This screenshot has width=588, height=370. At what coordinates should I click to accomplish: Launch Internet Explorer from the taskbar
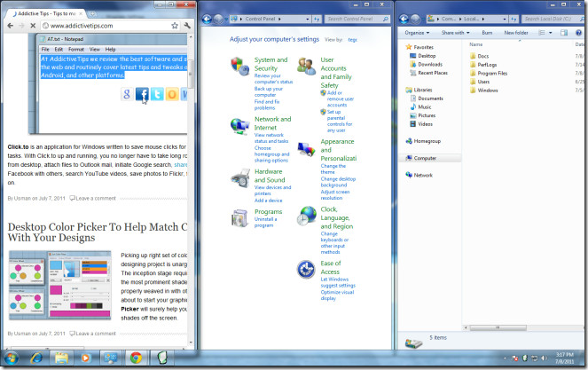(x=36, y=358)
